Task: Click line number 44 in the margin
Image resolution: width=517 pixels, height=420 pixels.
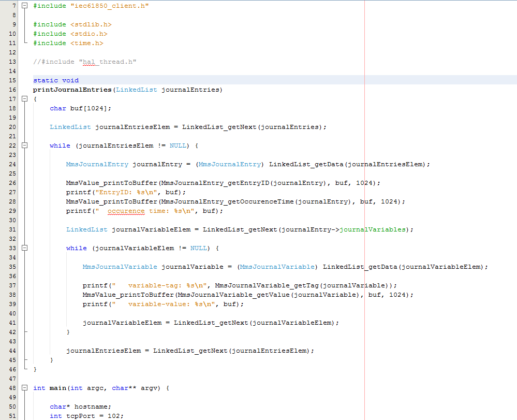Action: coord(12,351)
